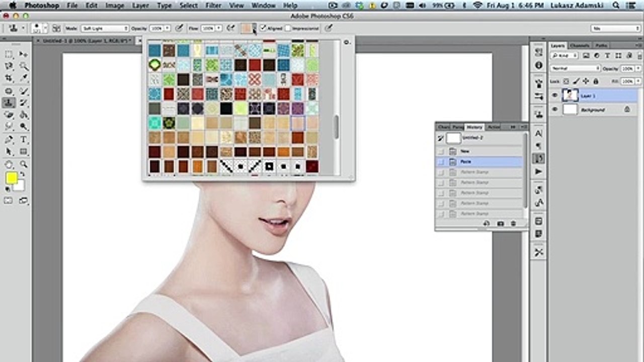
Task: Pick the Lasso tool
Action: click(9, 66)
